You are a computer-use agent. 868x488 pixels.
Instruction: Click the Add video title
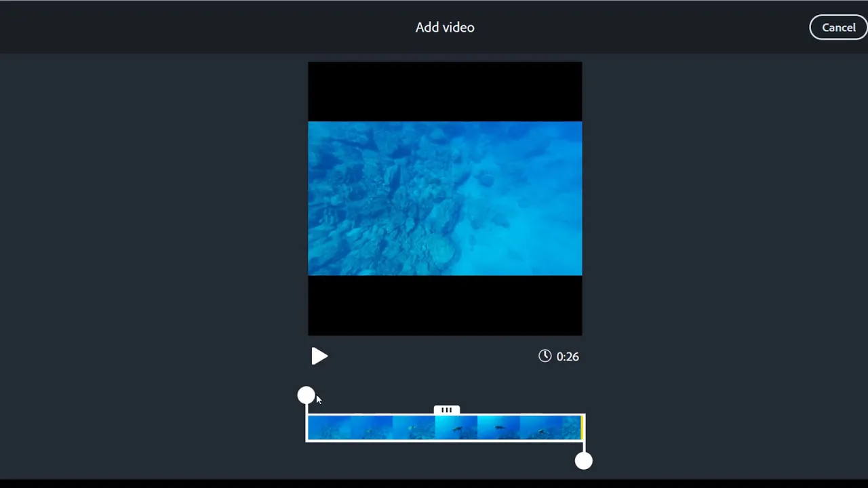tap(445, 28)
